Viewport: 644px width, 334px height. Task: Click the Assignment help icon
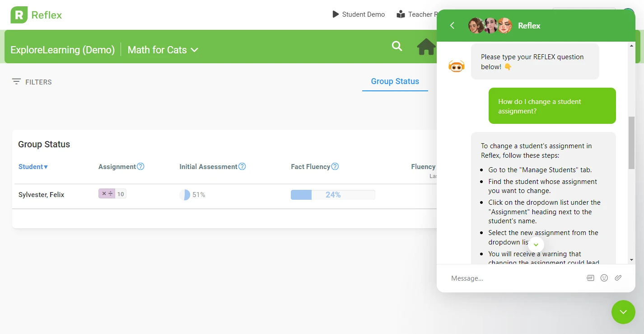pyautogui.click(x=140, y=166)
